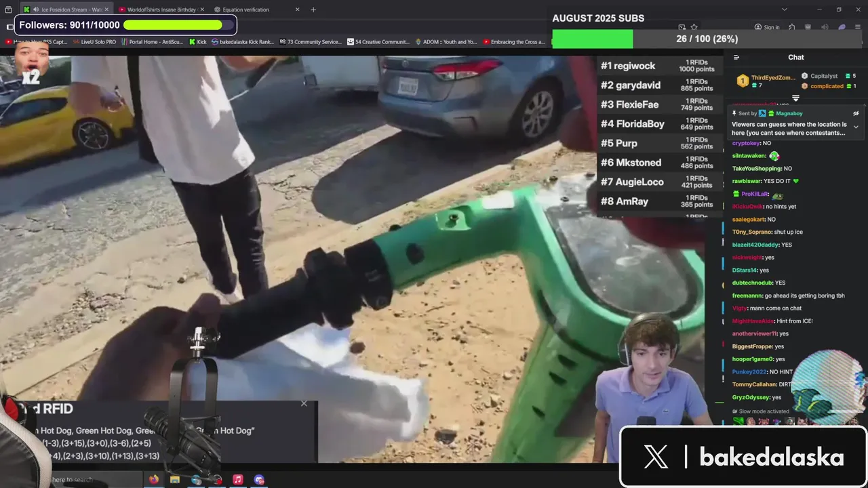
Task: Open Embracing the Cross bookmark
Action: coord(514,42)
